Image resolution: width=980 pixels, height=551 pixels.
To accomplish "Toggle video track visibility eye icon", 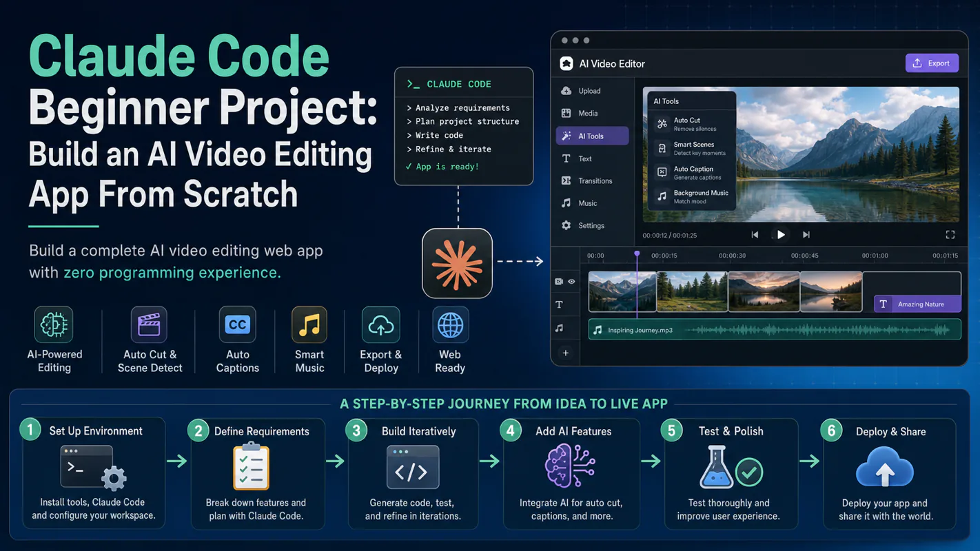I will pyautogui.click(x=571, y=282).
